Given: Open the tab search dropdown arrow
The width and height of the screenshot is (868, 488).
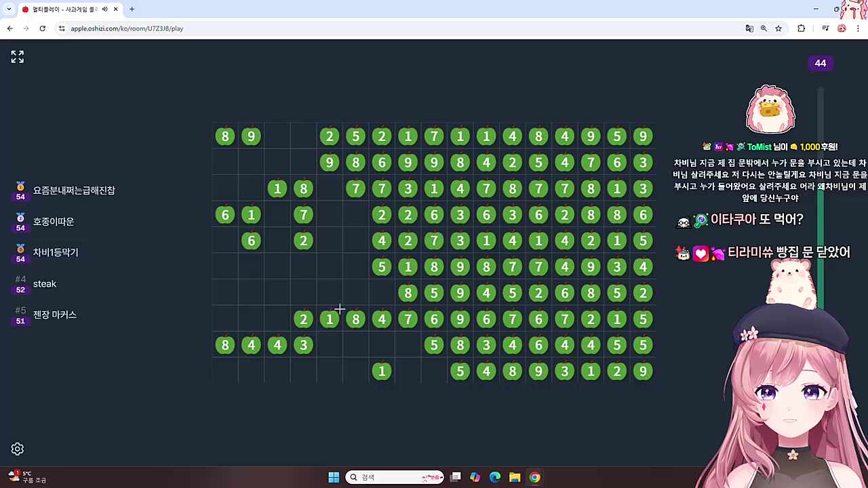Looking at the screenshot, I should [9, 9].
